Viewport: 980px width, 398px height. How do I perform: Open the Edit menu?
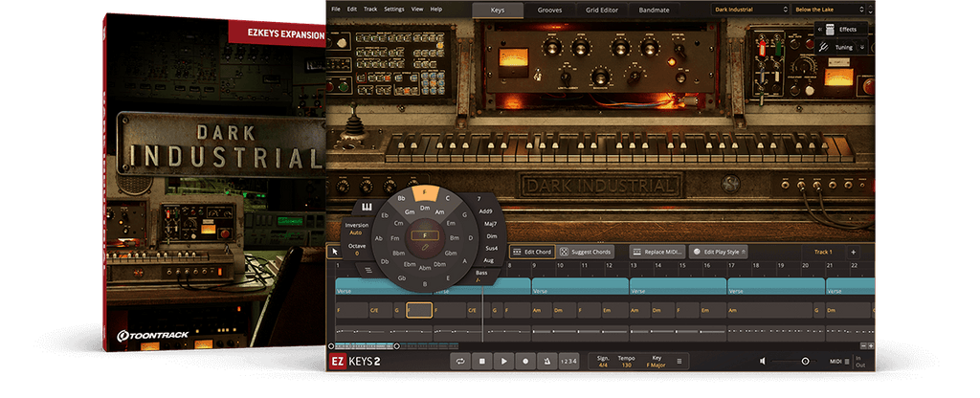352,10
